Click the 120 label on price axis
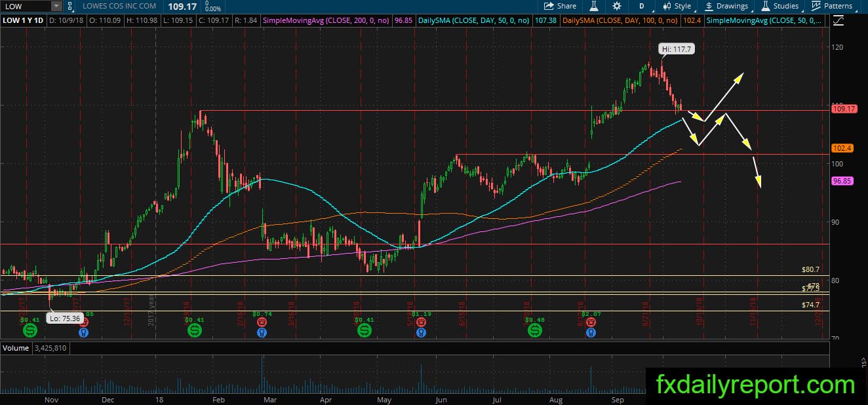868x405 pixels. (837, 47)
